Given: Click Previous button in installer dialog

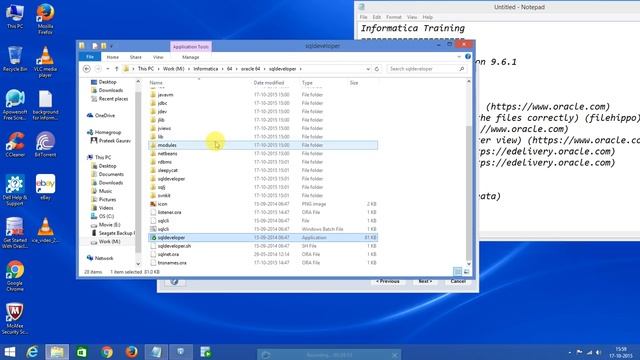Looking at the screenshot, I should [388, 281].
